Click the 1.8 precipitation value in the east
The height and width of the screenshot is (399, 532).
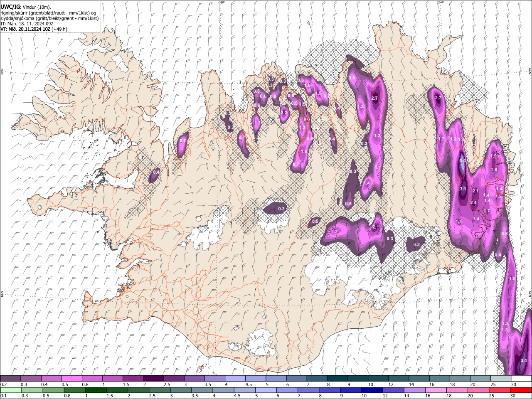tap(494, 170)
